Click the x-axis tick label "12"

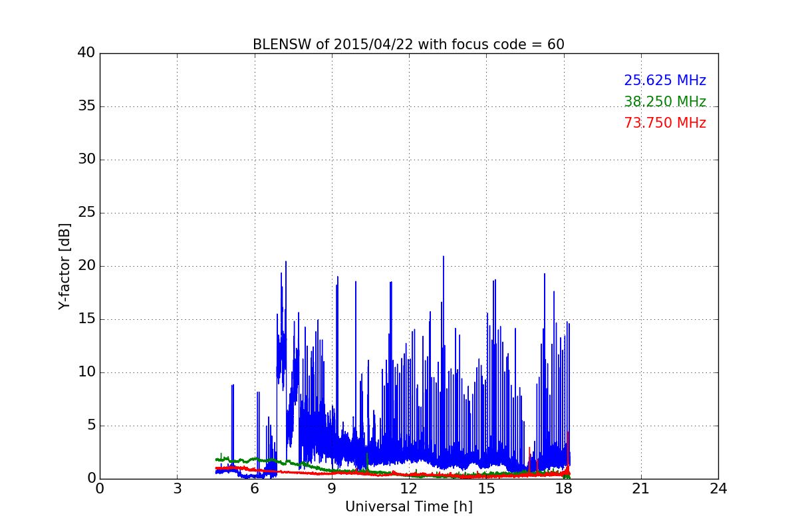pos(409,489)
